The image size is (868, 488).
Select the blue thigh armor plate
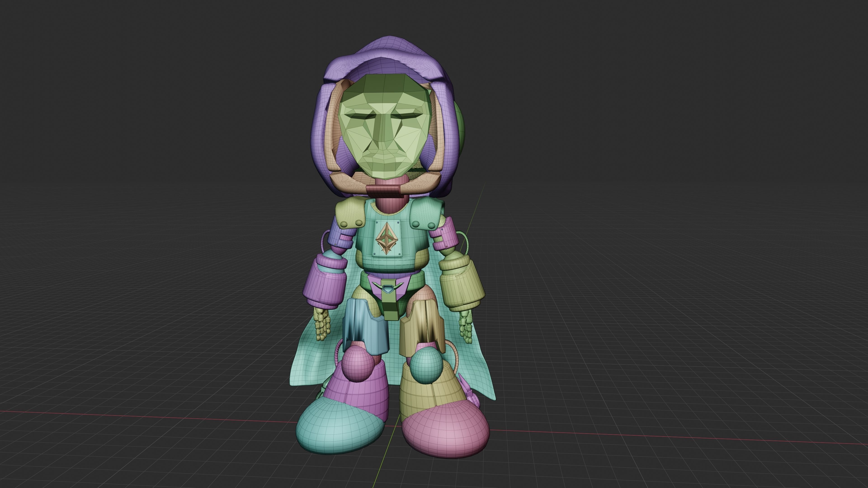tap(366, 327)
